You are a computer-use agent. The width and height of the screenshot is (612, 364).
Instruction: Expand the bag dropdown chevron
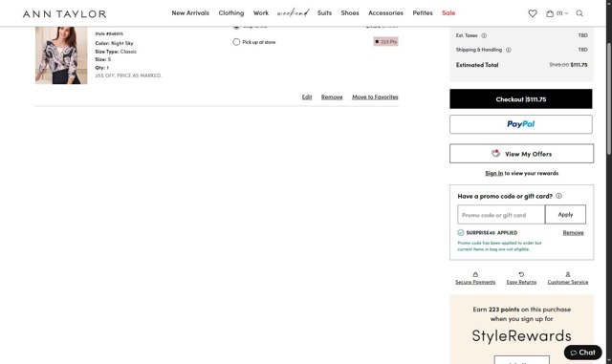pos(566,13)
